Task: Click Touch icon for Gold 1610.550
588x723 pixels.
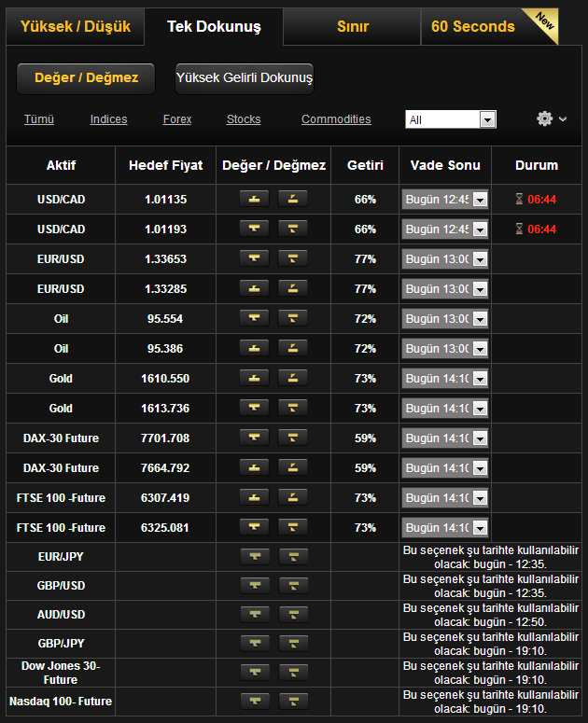Action: [254, 378]
